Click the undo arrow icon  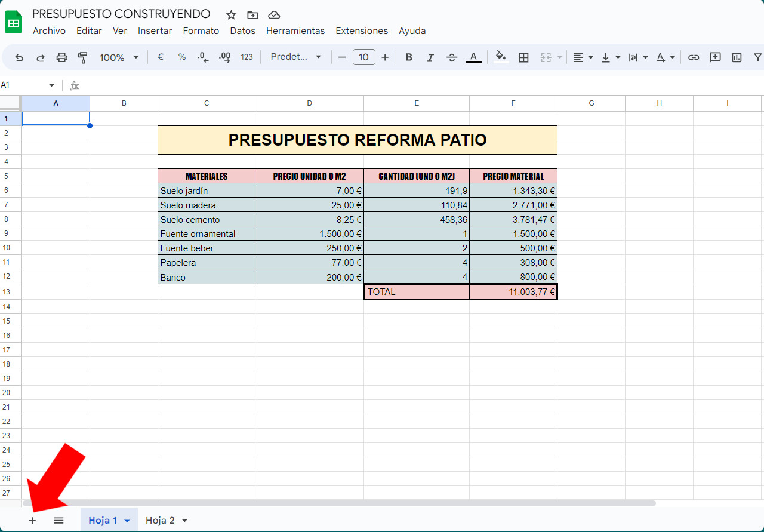coord(20,57)
